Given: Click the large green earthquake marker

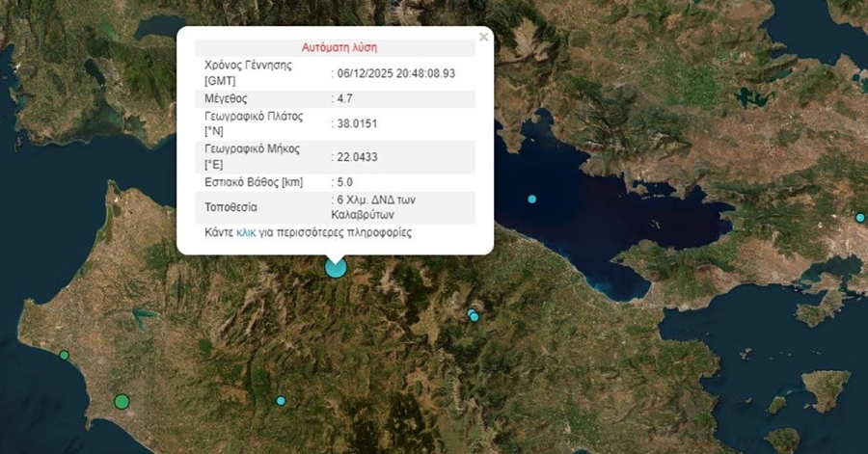Looking at the screenshot, I should click(x=122, y=401).
